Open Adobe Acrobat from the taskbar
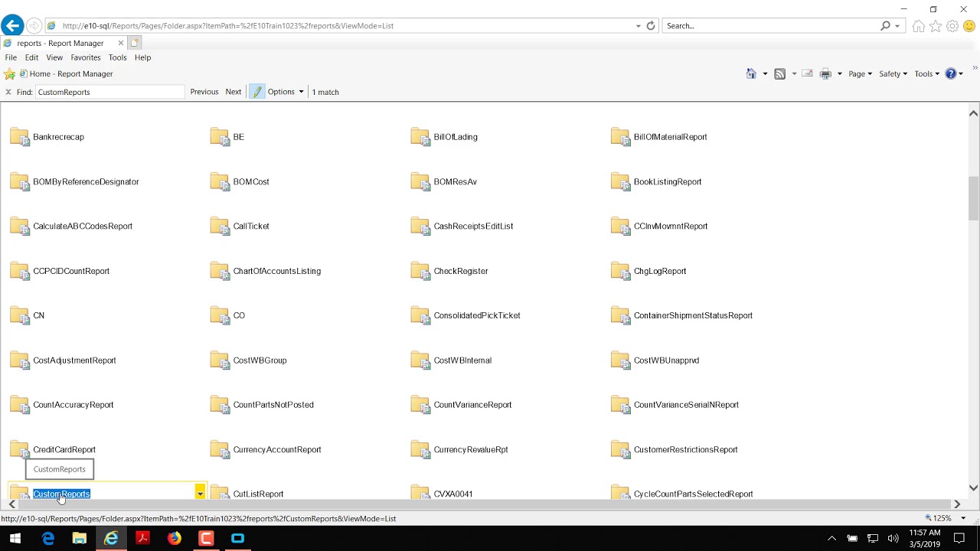This screenshot has width=980, height=551. 142,538
